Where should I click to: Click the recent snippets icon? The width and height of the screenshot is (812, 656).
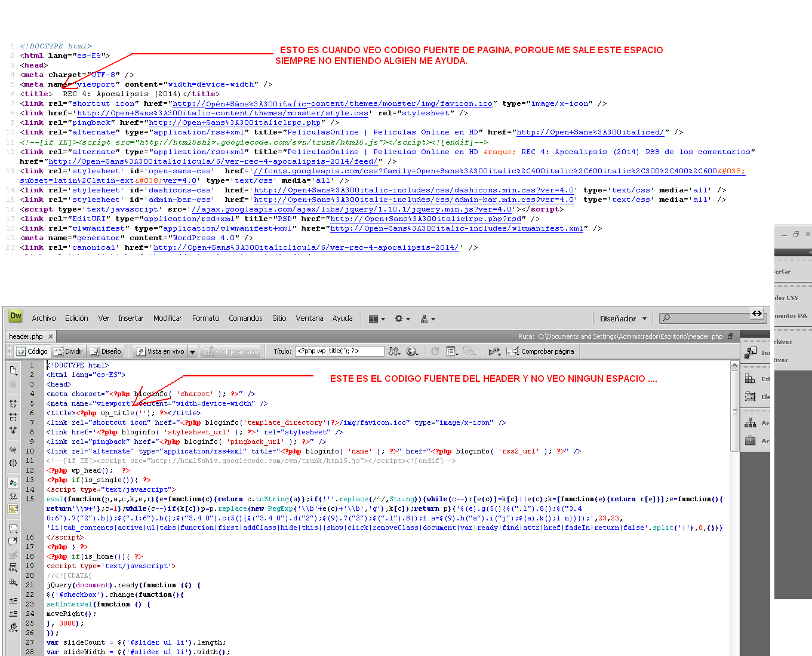[13, 568]
